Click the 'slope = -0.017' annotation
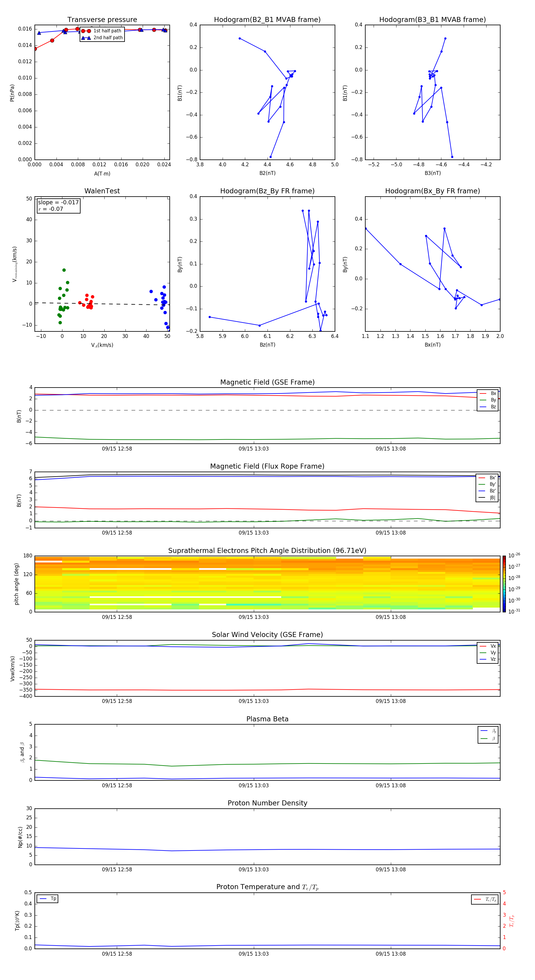Image resolution: width=535 pixels, height=980 pixels. tap(58, 203)
